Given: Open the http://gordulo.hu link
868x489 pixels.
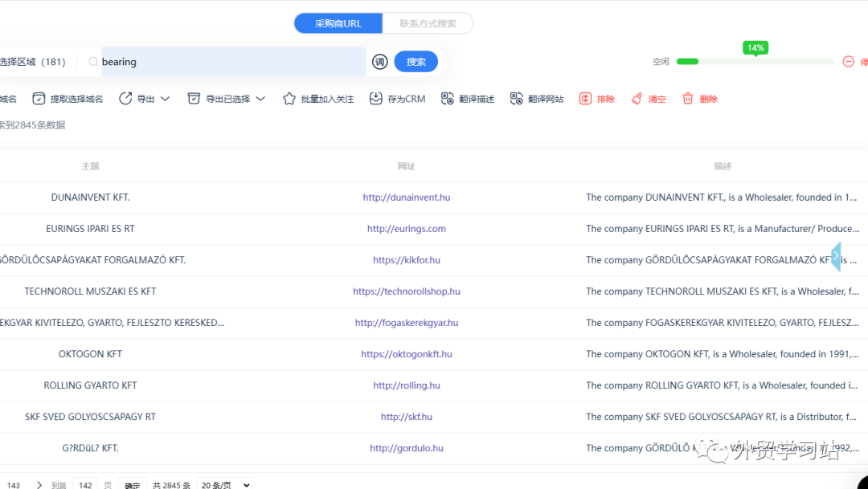Looking at the screenshot, I should click(x=407, y=448).
